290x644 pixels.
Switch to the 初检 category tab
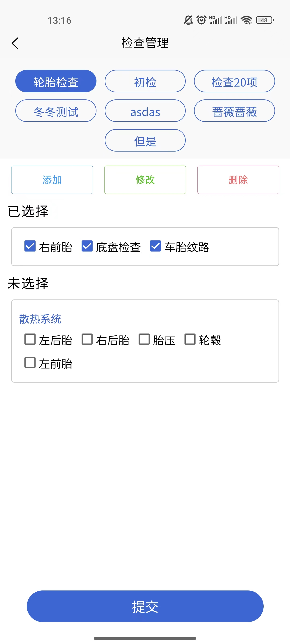(x=145, y=81)
